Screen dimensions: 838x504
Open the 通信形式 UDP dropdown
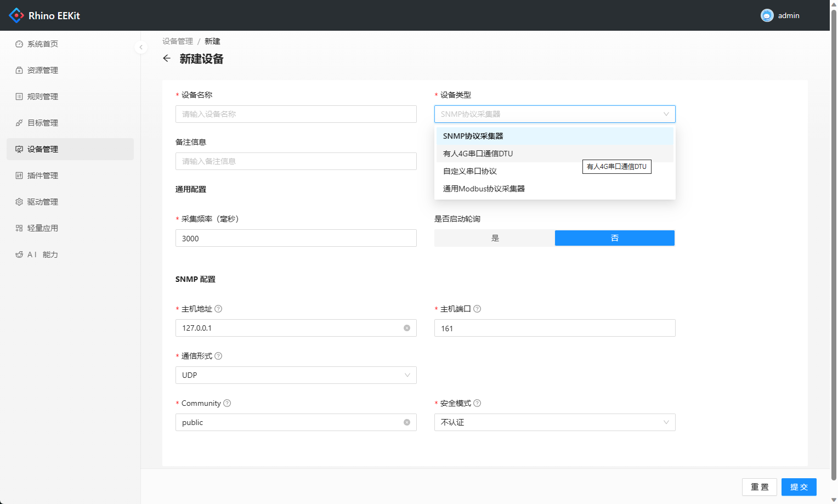pyautogui.click(x=296, y=375)
